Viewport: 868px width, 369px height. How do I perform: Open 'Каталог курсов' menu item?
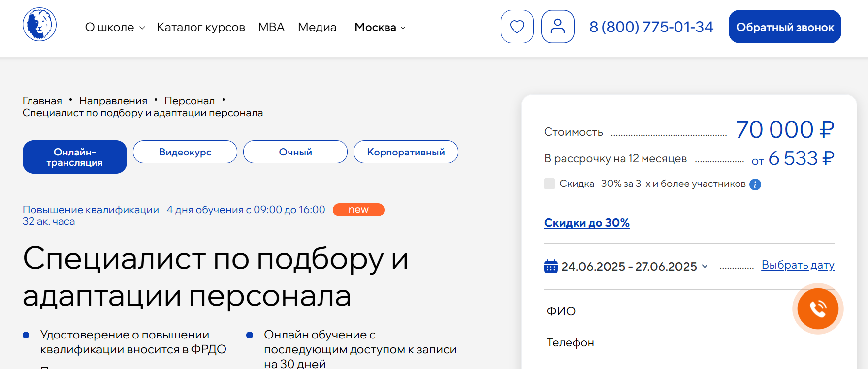[201, 28]
